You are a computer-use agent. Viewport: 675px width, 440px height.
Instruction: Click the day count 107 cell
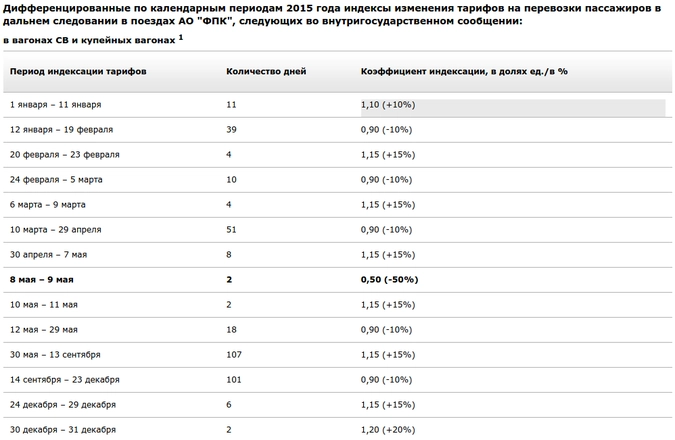[235, 354]
